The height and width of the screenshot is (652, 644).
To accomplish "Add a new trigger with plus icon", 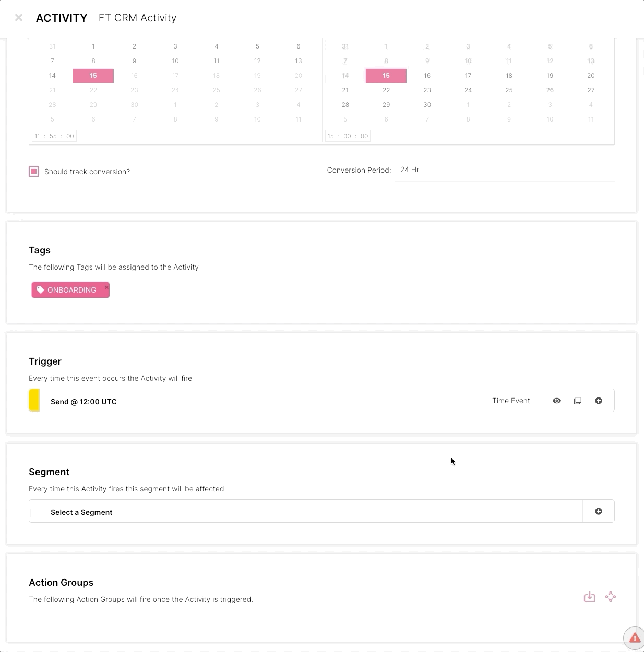I will click(599, 401).
